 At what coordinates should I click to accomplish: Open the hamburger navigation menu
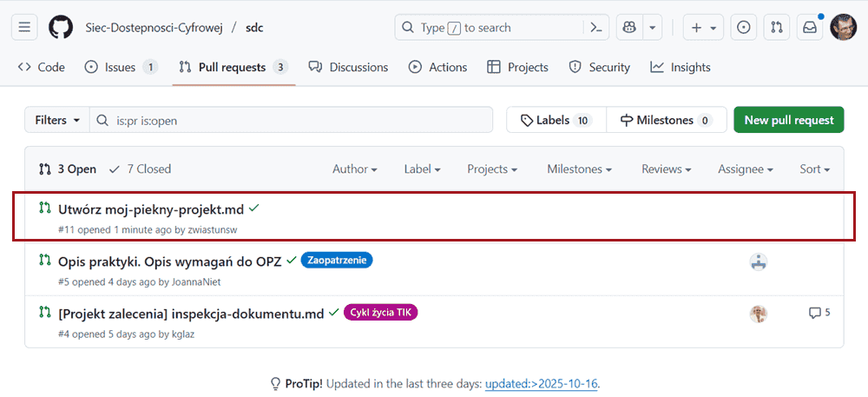[x=25, y=28]
